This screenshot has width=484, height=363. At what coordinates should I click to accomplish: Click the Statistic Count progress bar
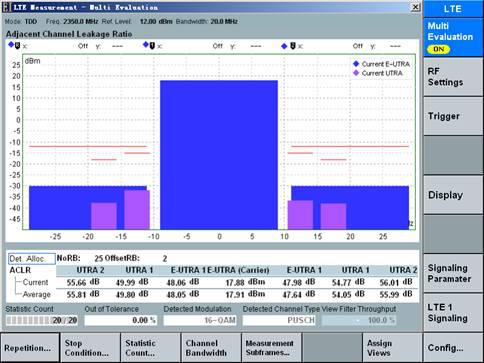[x=42, y=320]
